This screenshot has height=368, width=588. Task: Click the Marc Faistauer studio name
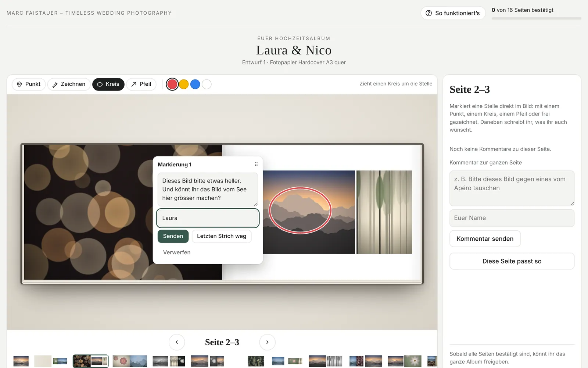coord(89,13)
